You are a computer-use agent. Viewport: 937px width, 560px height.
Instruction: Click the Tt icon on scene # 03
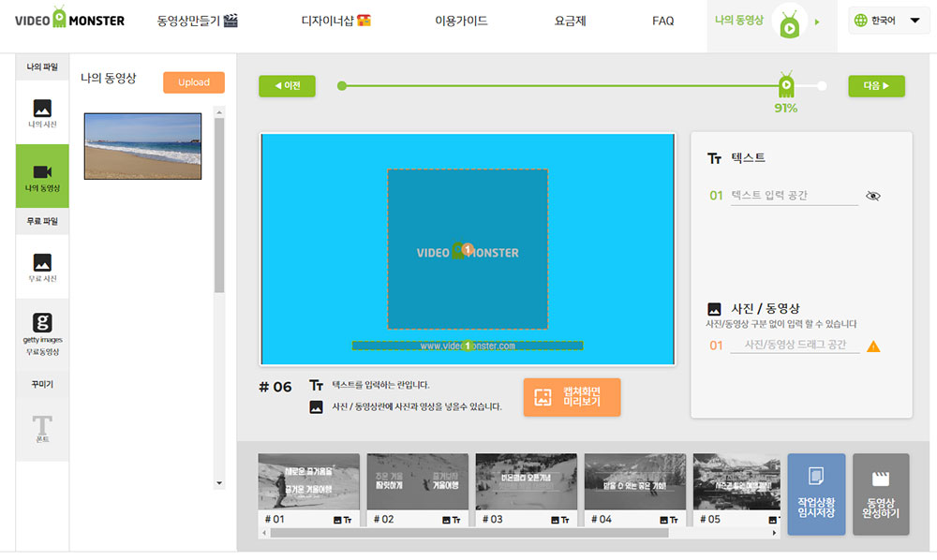[565, 520]
